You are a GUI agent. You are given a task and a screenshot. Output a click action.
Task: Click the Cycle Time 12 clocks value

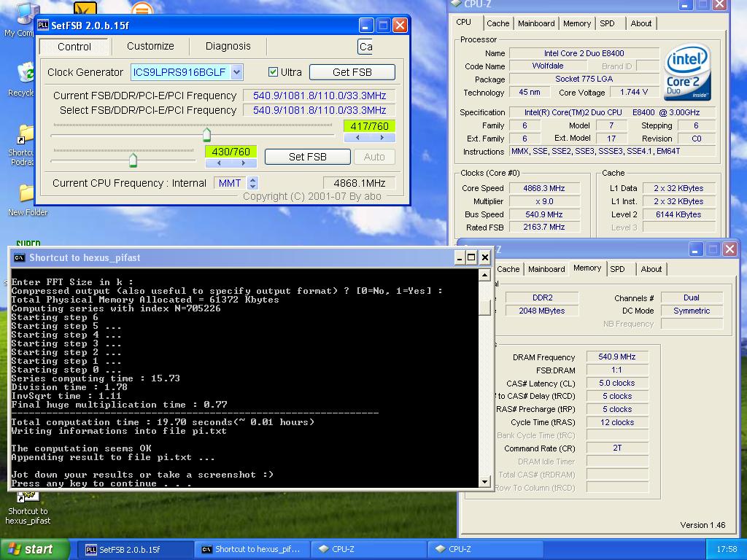coord(617,422)
